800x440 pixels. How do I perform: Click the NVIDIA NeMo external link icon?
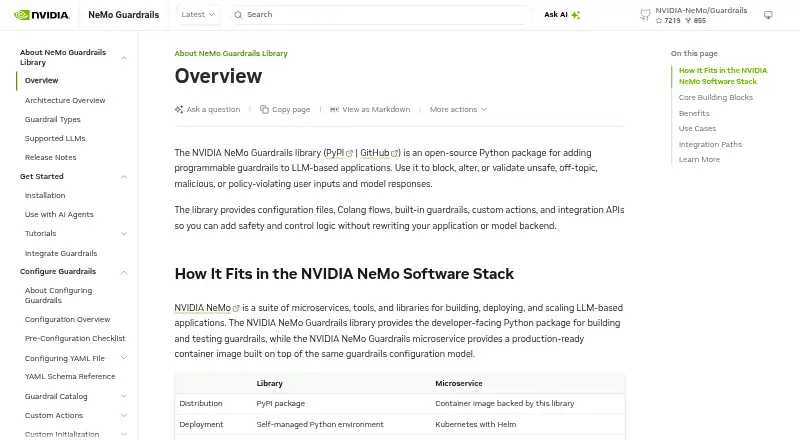[236, 308]
